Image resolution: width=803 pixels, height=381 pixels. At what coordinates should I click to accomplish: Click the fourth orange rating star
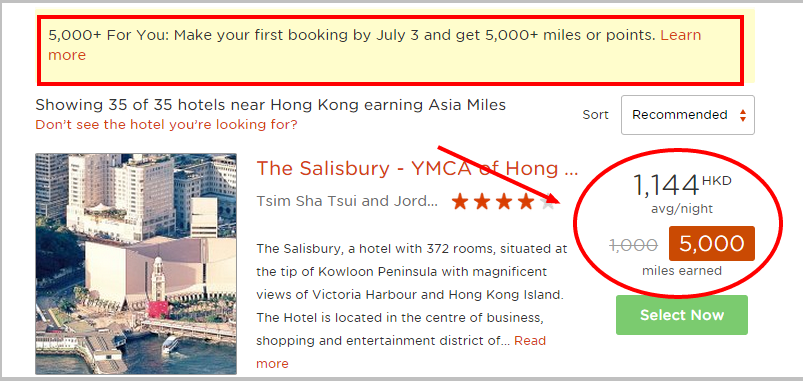[526, 202]
